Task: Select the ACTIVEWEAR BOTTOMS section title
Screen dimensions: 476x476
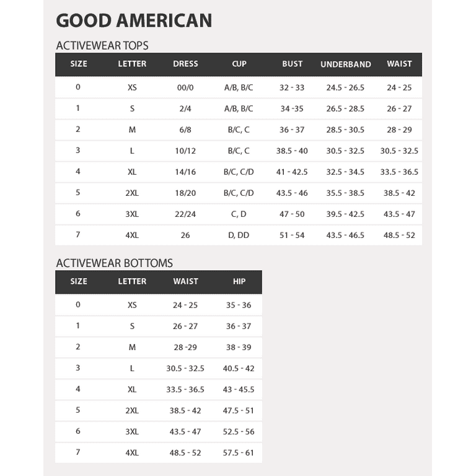Action: click(x=114, y=263)
